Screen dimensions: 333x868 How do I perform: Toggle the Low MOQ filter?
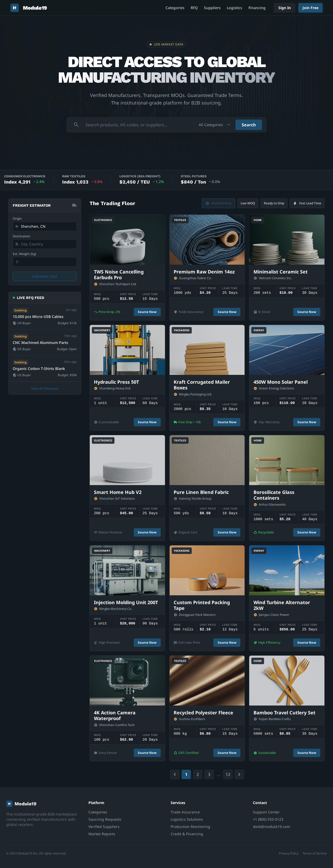[247, 203]
